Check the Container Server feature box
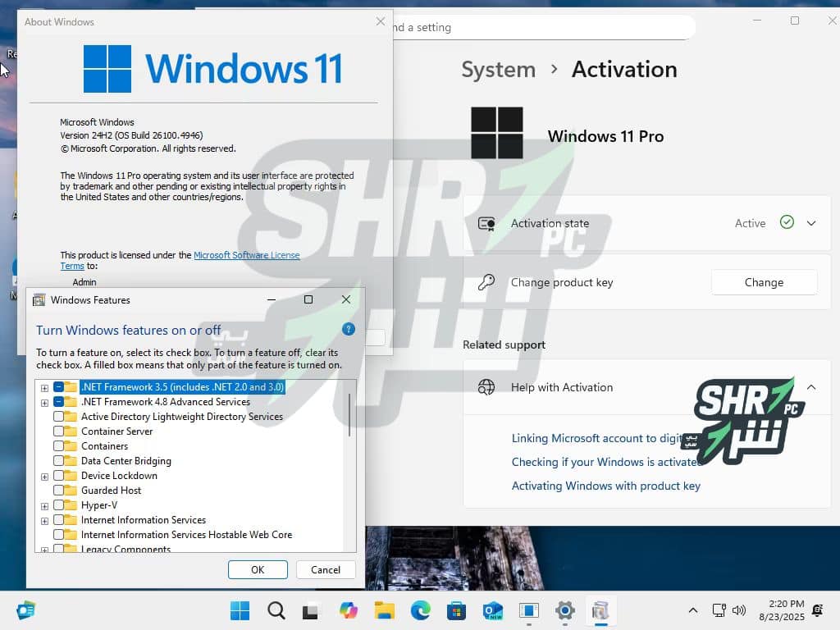This screenshot has width=840, height=630. [x=59, y=431]
